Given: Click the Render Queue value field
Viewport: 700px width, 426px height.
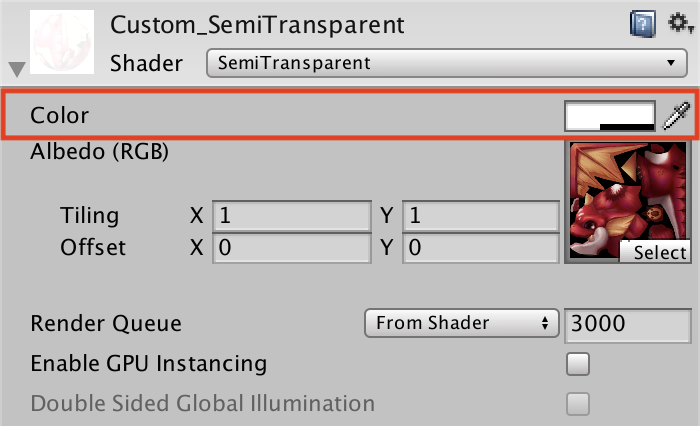Looking at the screenshot, I should (627, 323).
